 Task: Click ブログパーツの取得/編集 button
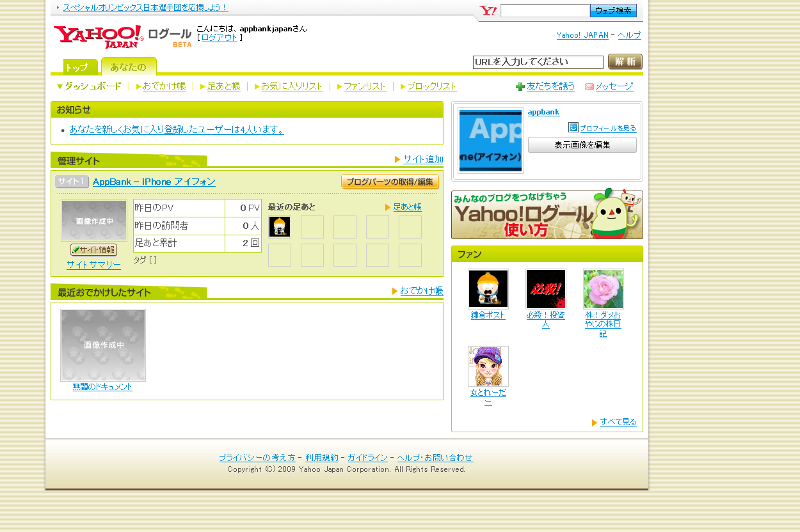pos(390,182)
